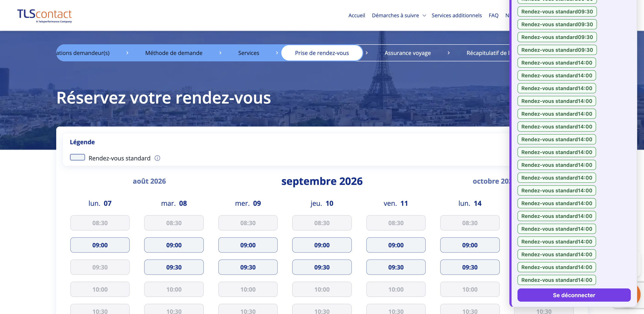644x314 pixels.
Task: Select 09:00 slot on lun. 07
Action: click(100, 245)
